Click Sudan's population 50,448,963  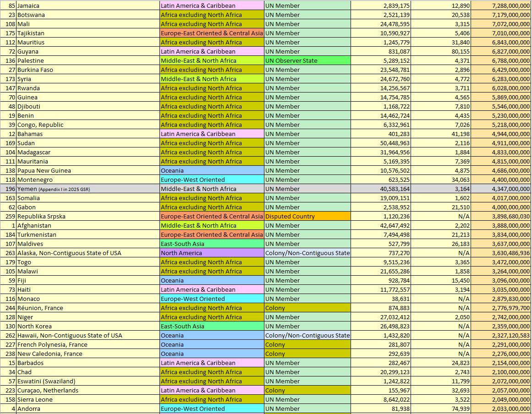pyautogui.click(x=381, y=143)
